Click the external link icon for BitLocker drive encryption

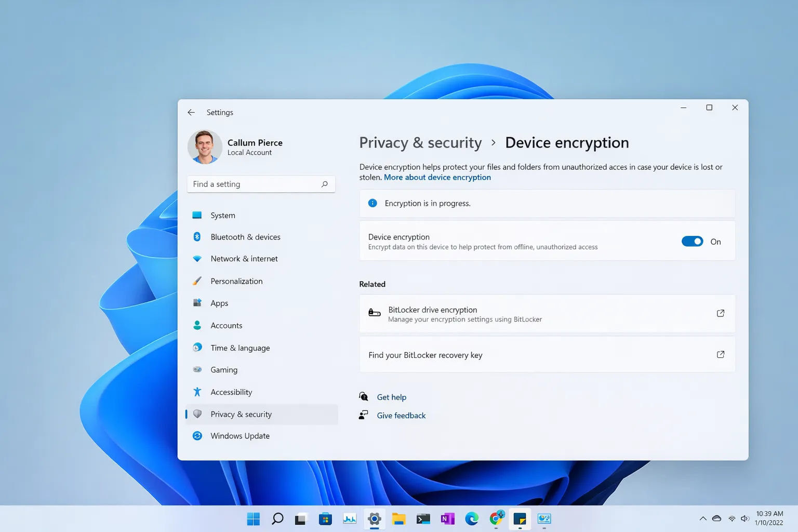(x=720, y=313)
